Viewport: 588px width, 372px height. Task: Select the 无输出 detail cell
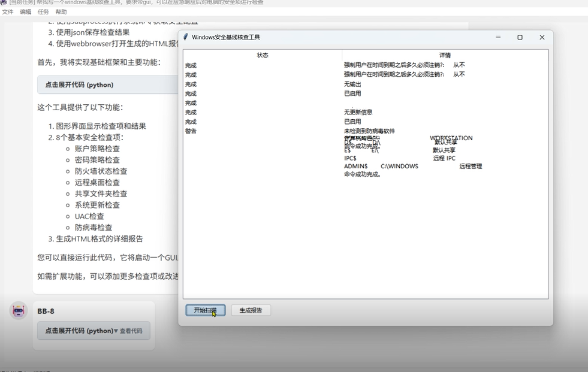352,84
